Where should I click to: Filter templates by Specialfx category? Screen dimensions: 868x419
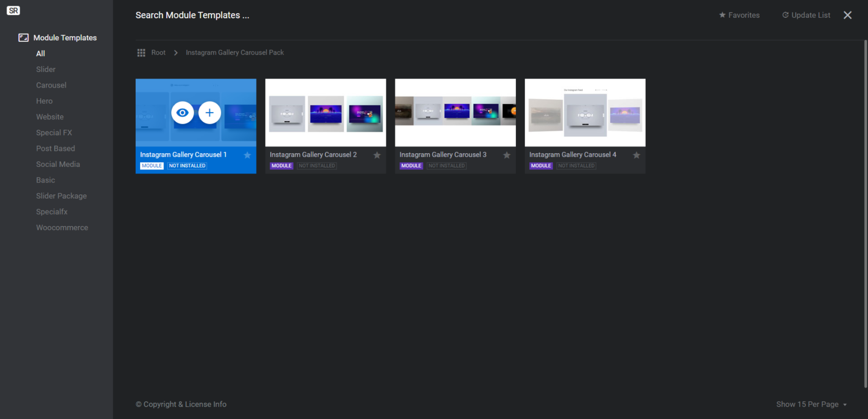tap(52, 212)
